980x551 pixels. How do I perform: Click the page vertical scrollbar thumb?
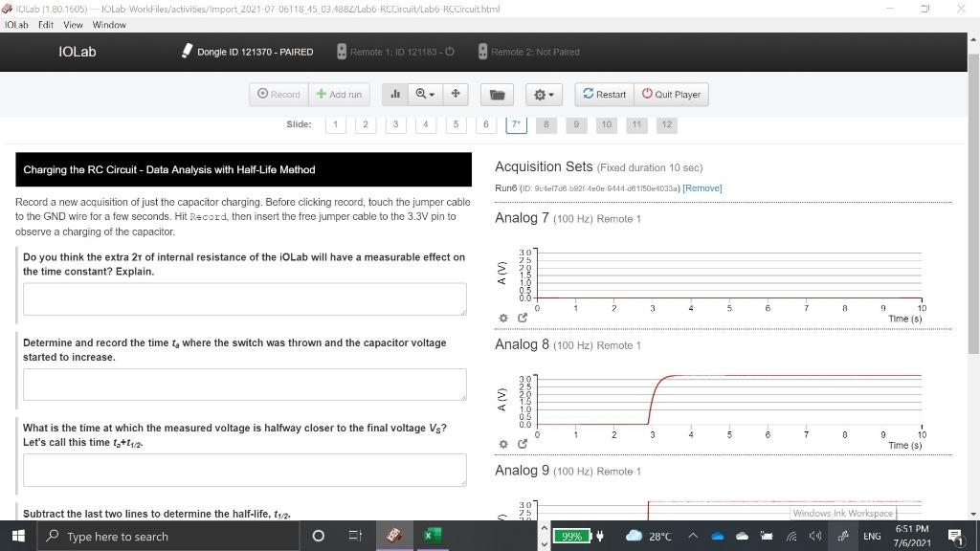[973, 204]
